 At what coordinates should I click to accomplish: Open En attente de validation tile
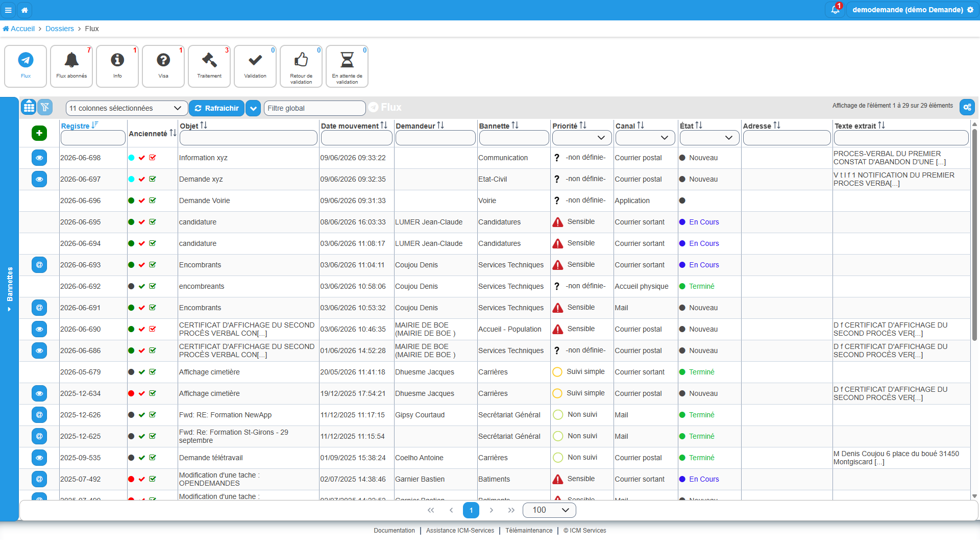click(347, 66)
